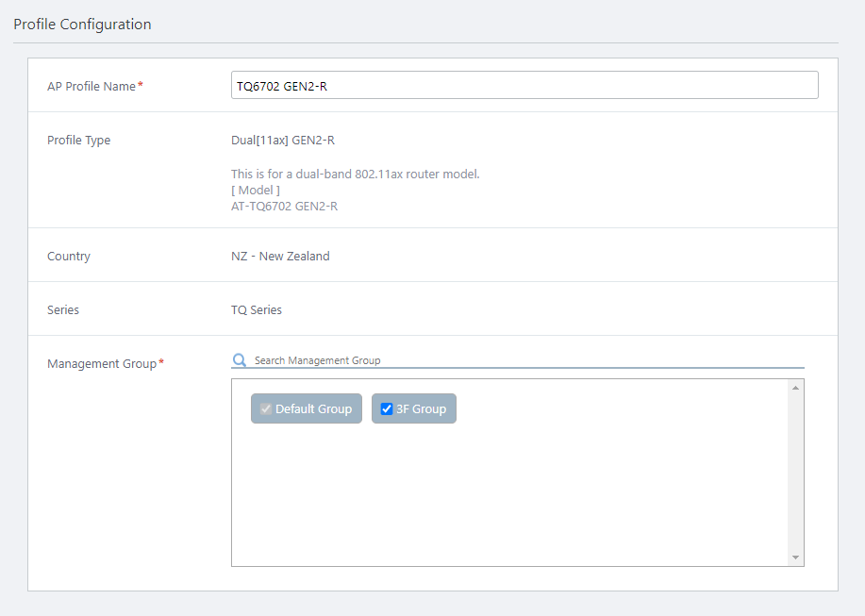Uncheck the 3F Group checkbox
The image size is (865, 616).
coord(387,409)
